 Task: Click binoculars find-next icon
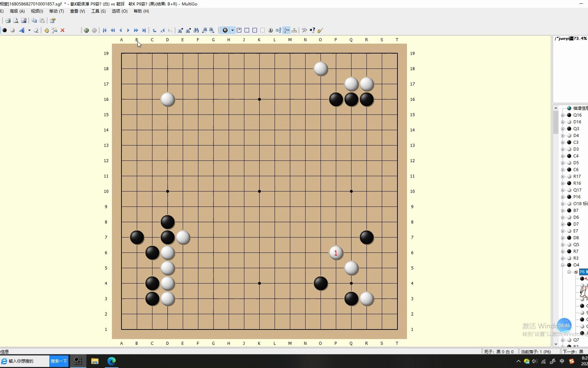tap(212, 30)
